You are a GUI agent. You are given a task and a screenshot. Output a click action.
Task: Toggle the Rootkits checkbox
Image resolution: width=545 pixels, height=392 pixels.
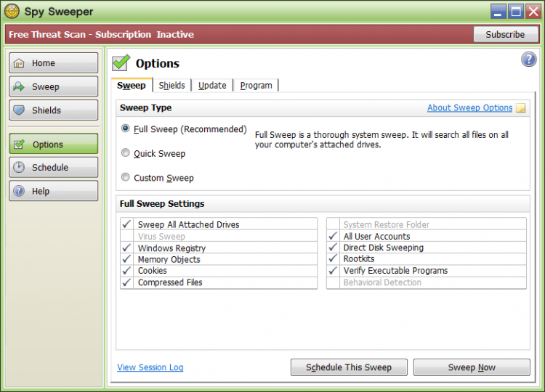pos(333,258)
